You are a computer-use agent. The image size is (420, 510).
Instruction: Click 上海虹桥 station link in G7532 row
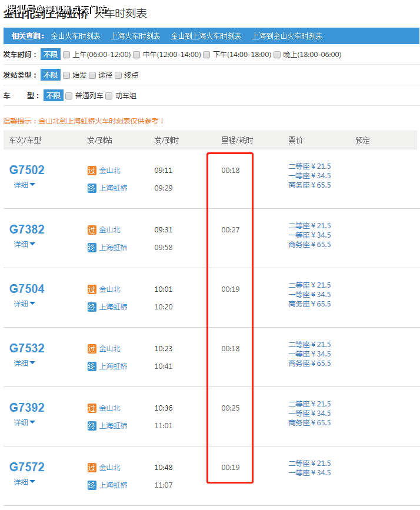click(113, 366)
